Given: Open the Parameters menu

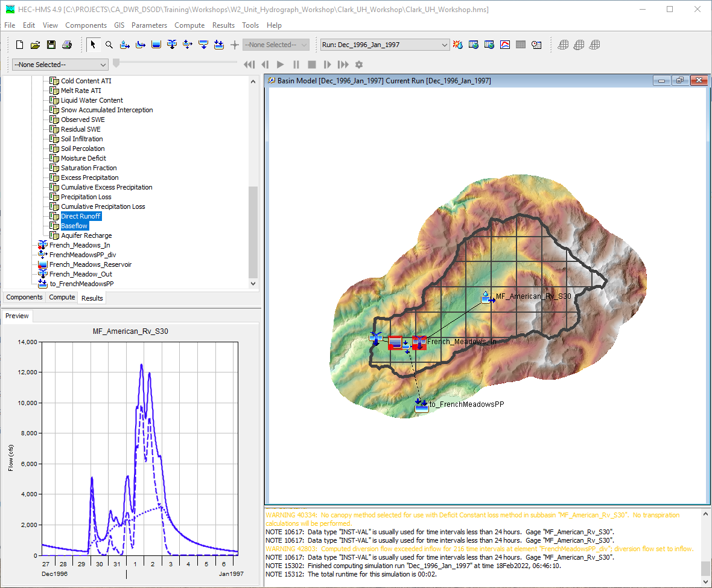Looking at the screenshot, I should click(x=149, y=25).
